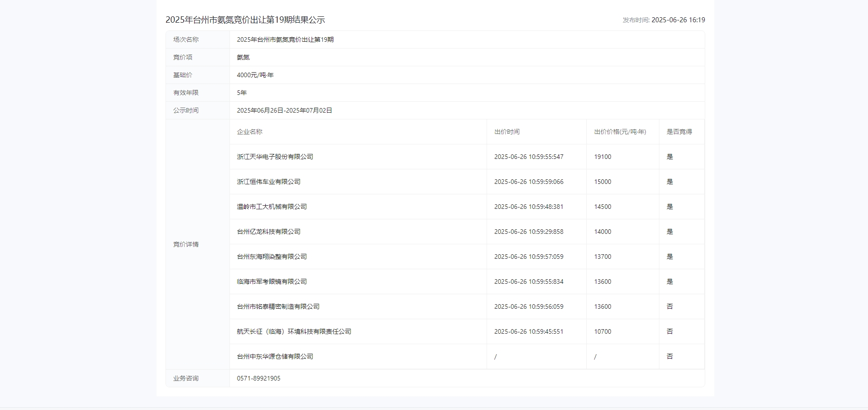Click bid time 2025-06-26 10:59:48:381
868x410 pixels.
(529, 207)
